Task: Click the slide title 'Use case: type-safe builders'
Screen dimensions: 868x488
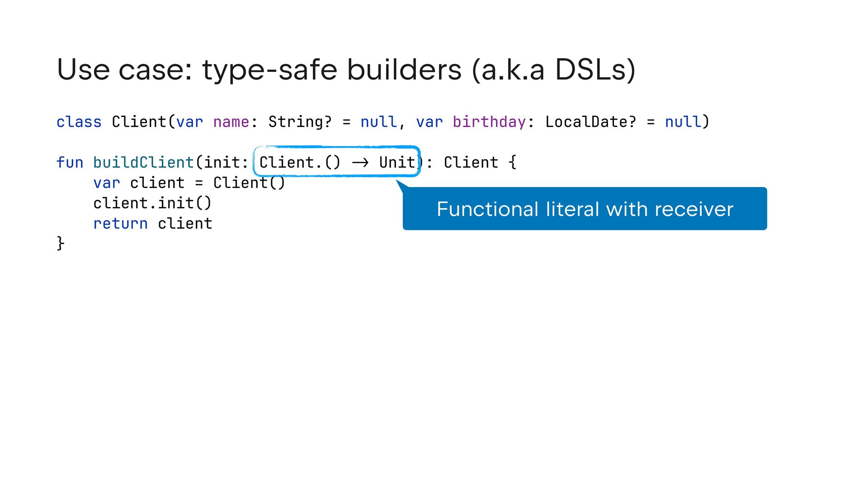Action: [x=346, y=70]
